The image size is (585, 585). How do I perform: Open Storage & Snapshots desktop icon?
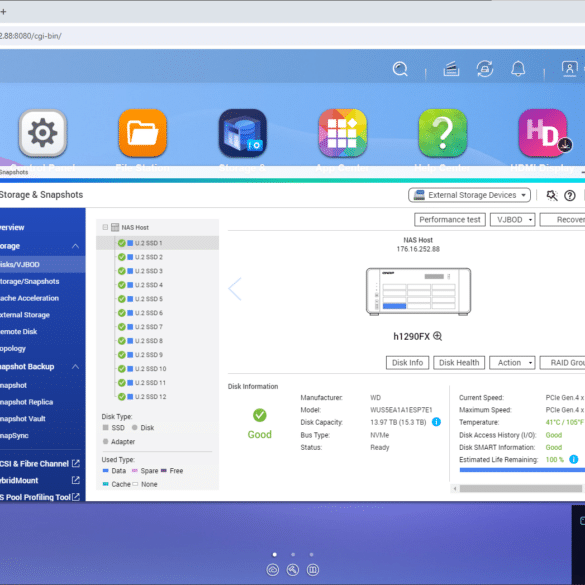[243, 133]
